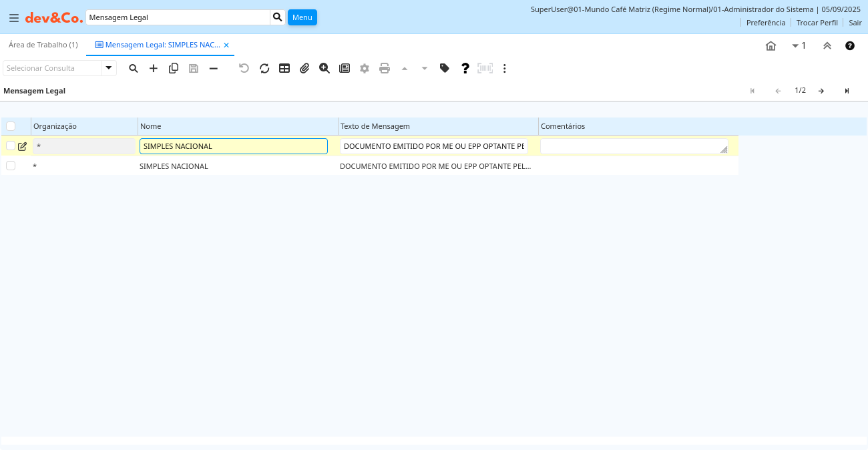This screenshot has height=450, width=868.
Task: Tick the checkbox of the edited row
Action: coord(11,146)
